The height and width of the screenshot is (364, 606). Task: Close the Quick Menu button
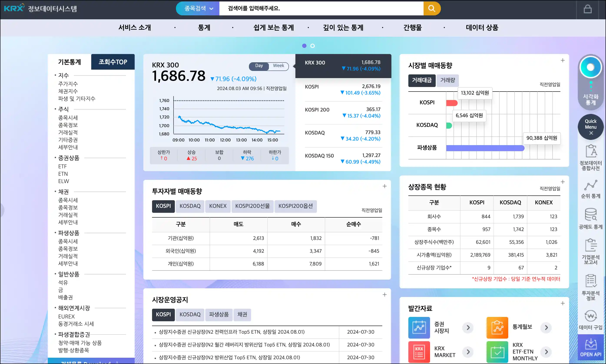point(591,127)
